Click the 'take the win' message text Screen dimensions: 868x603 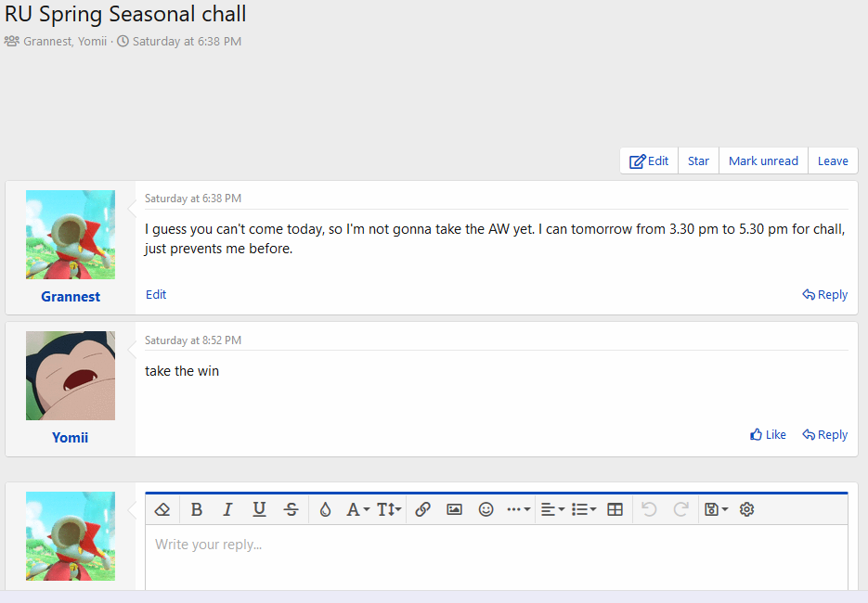182,371
